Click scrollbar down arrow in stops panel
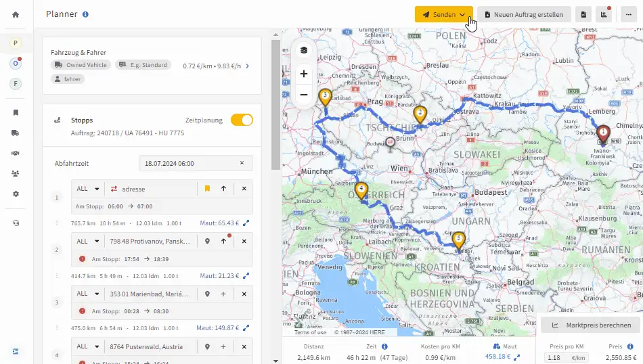Image resolution: width=643 pixels, height=364 pixels. click(x=275, y=361)
